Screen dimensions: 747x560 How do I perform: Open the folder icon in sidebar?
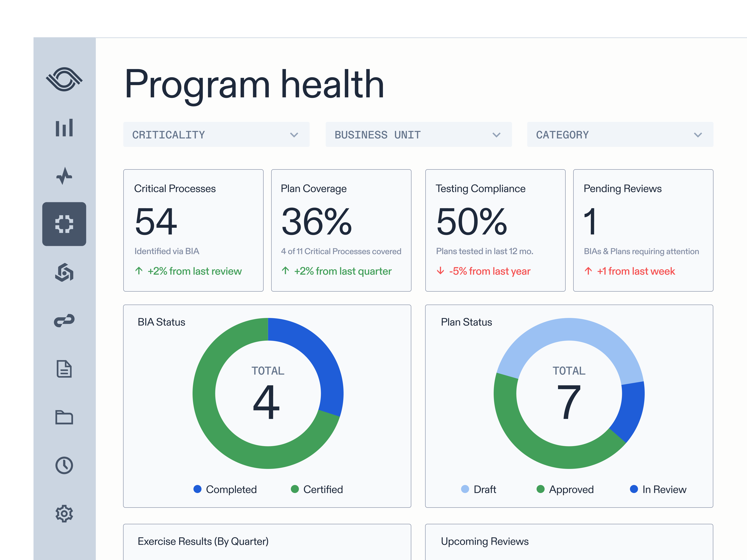pos(64,417)
